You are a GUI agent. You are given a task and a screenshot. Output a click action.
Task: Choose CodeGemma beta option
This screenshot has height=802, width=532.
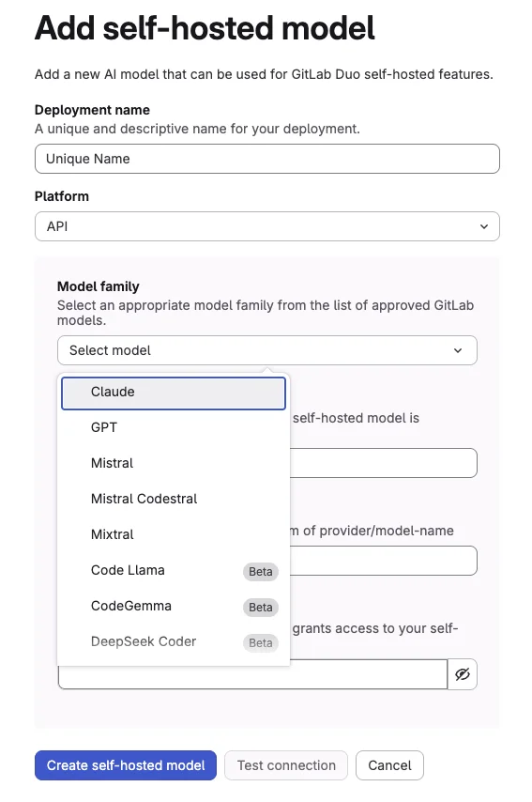pos(174,606)
